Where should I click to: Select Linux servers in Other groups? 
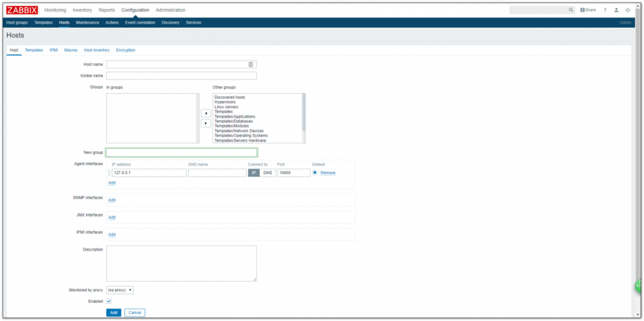coord(226,107)
